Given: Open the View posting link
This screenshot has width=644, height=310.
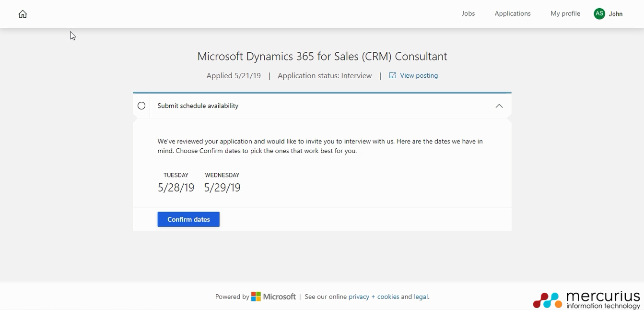Looking at the screenshot, I should coord(419,75).
